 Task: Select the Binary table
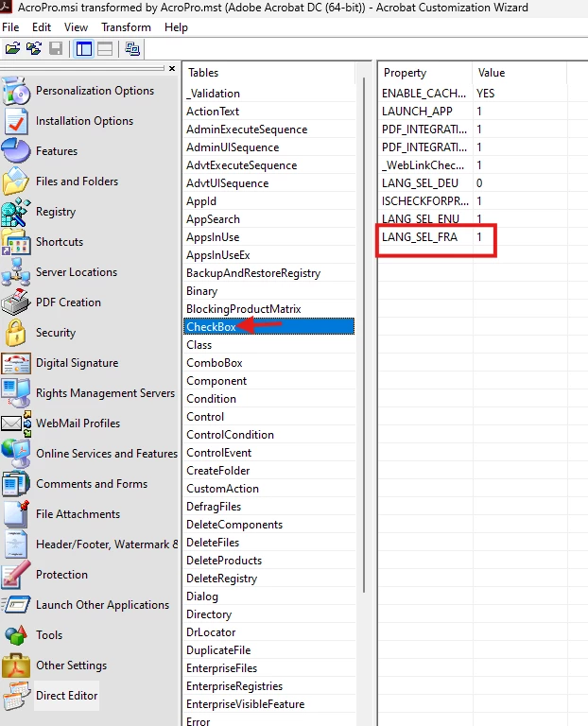pos(269,291)
